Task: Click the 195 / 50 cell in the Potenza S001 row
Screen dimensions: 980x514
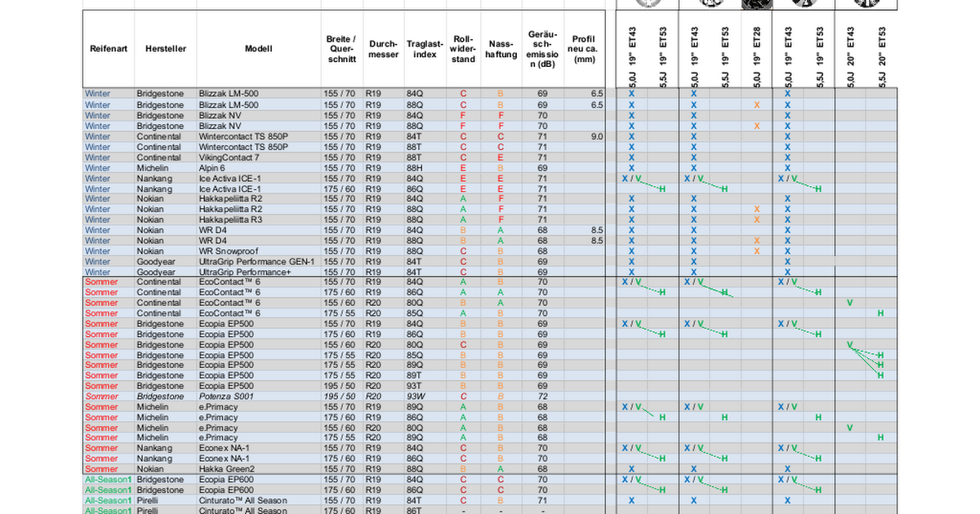Action: pos(340,397)
